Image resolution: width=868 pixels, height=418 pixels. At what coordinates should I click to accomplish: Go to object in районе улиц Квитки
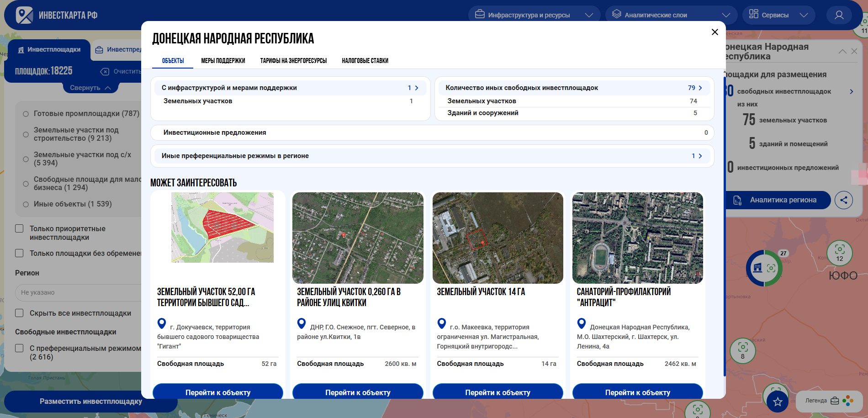pyautogui.click(x=358, y=392)
